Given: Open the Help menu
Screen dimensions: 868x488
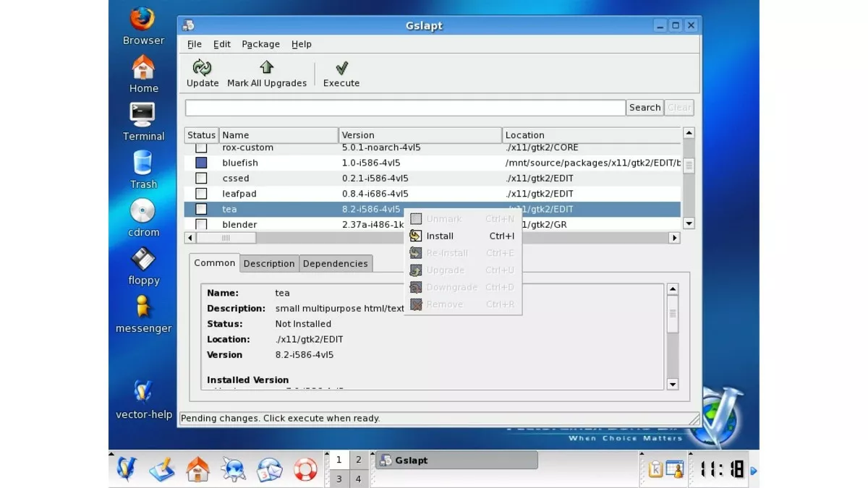Looking at the screenshot, I should point(302,44).
